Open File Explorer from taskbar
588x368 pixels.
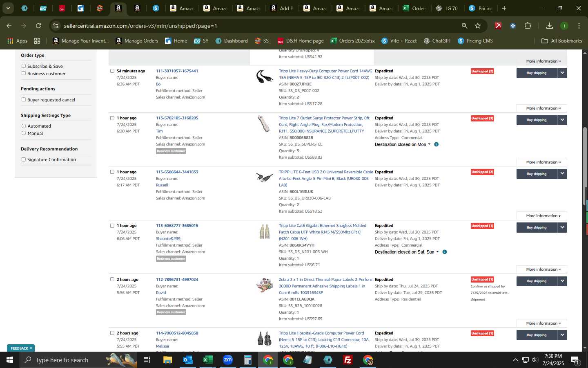tap(168, 360)
